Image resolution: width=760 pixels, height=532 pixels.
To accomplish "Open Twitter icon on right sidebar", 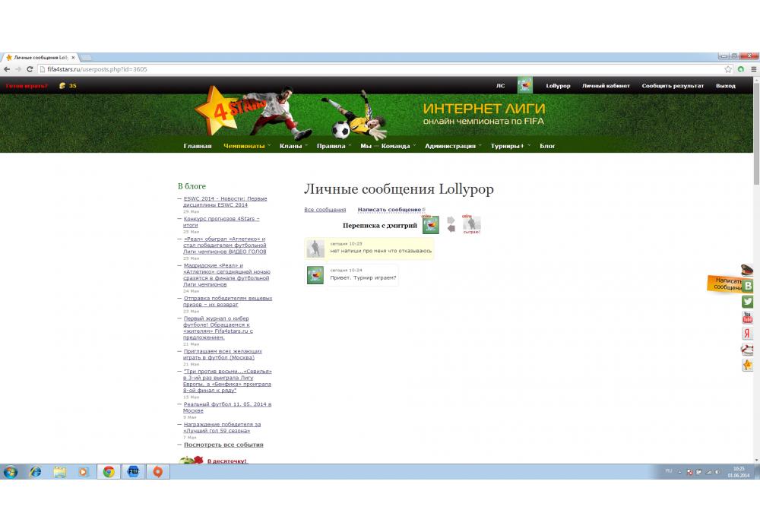I will pyautogui.click(x=747, y=302).
